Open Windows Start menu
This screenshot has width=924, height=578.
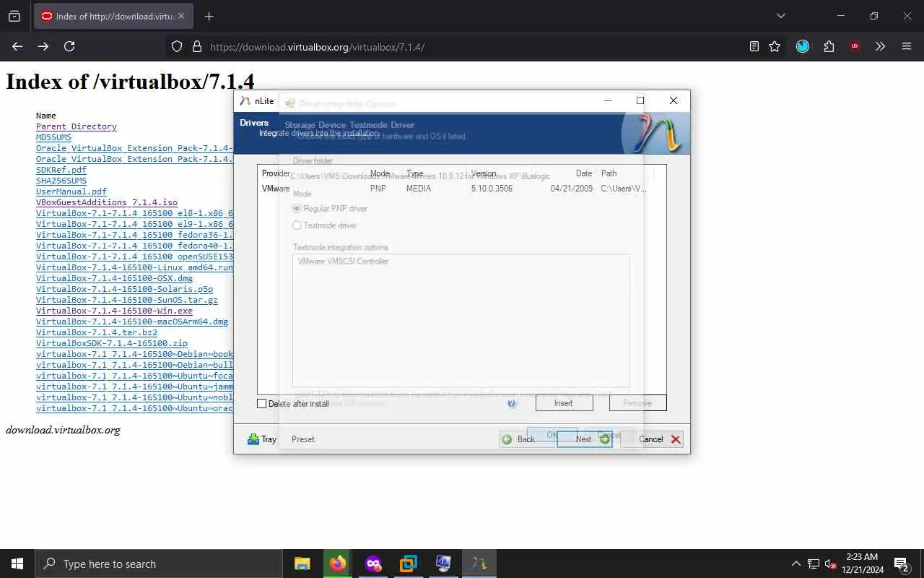[17, 564]
